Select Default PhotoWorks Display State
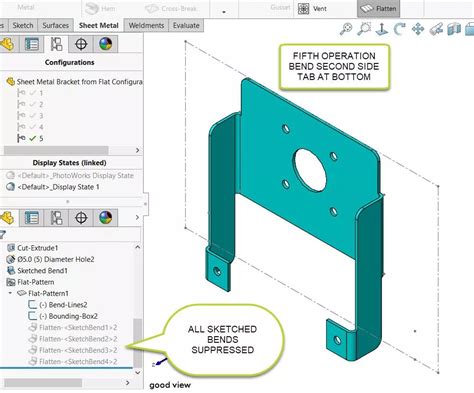474x393 pixels. 70,175
